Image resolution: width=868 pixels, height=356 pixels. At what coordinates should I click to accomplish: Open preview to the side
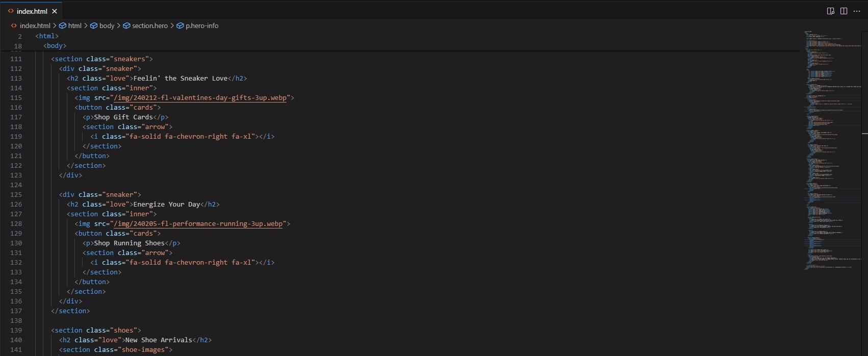pos(830,11)
